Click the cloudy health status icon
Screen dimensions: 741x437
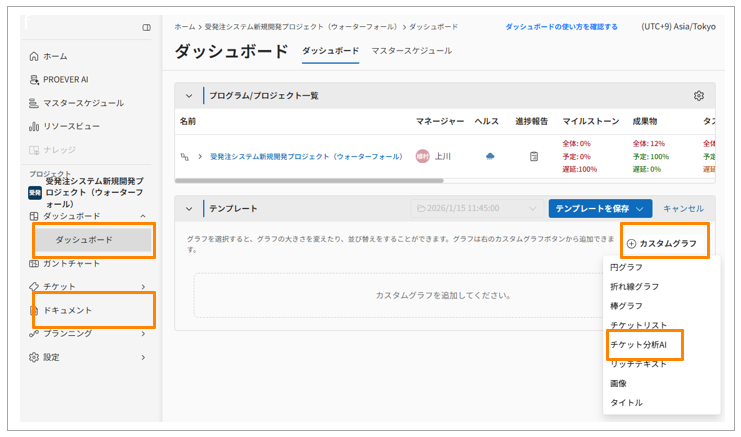[490, 156]
